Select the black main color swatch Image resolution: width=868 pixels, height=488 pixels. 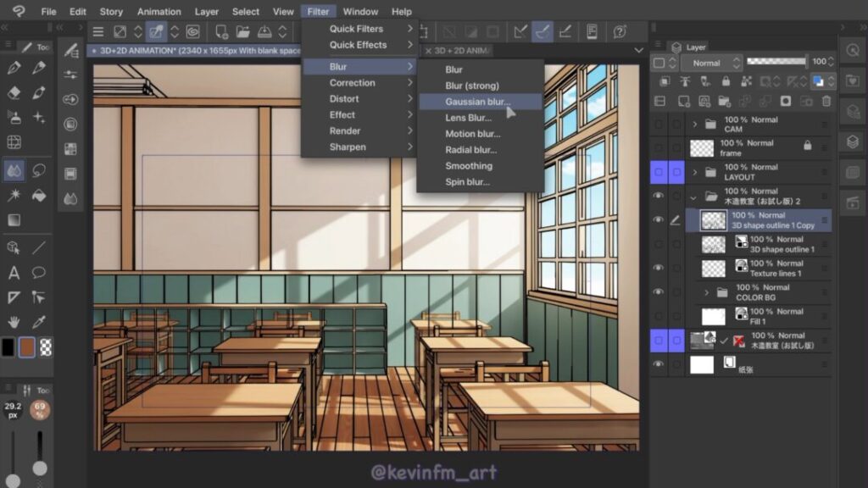tap(8, 347)
